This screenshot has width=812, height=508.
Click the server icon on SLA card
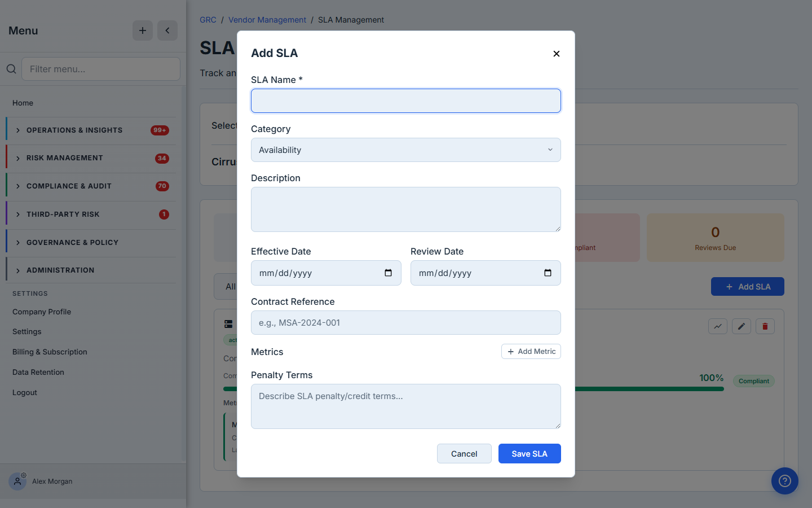click(228, 324)
